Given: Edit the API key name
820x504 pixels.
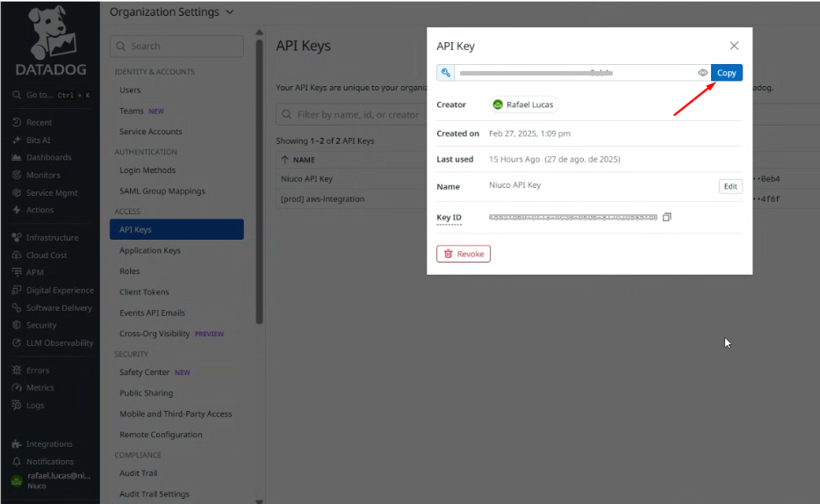Looking at the screenshot, I should (x=730, y=187).
